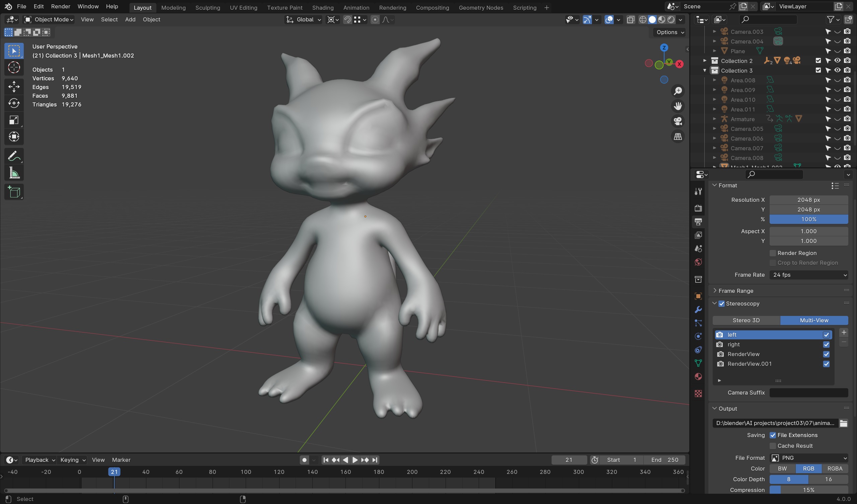Set Color Depth to 16
Image resolution: width=857 pixels, height=504 pixels.
click(828, 479)
